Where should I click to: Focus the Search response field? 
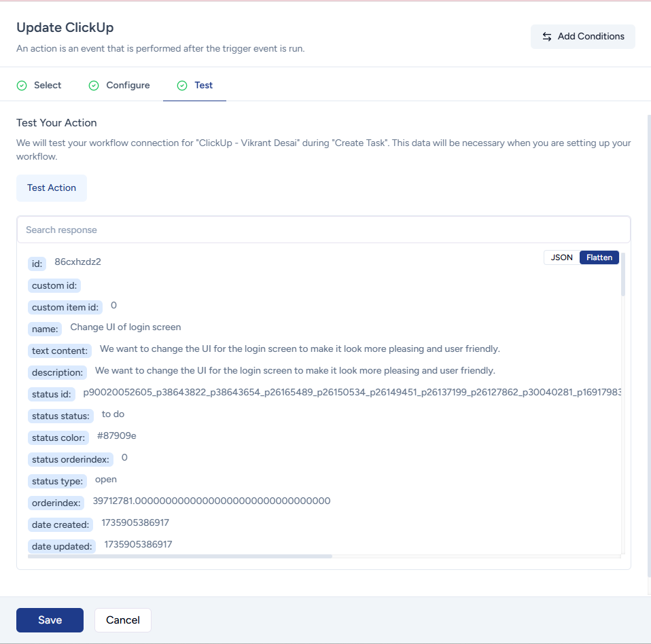click(323, 230)
